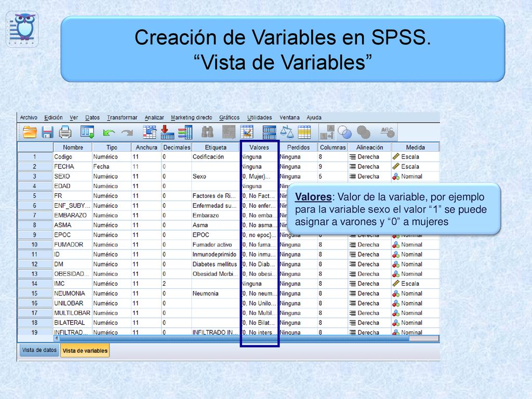
Task: Click the Tipo cell "Fecha"
Action: (112, 167)
